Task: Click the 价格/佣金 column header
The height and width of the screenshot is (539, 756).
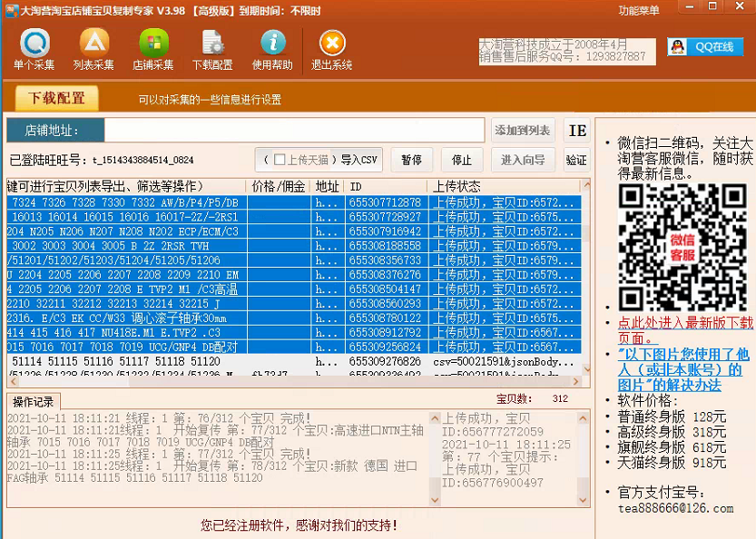Action: [x=279, y=187]
